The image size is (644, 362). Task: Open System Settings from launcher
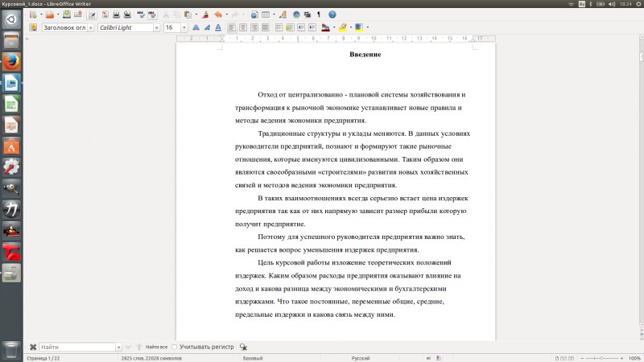(11, 167)
